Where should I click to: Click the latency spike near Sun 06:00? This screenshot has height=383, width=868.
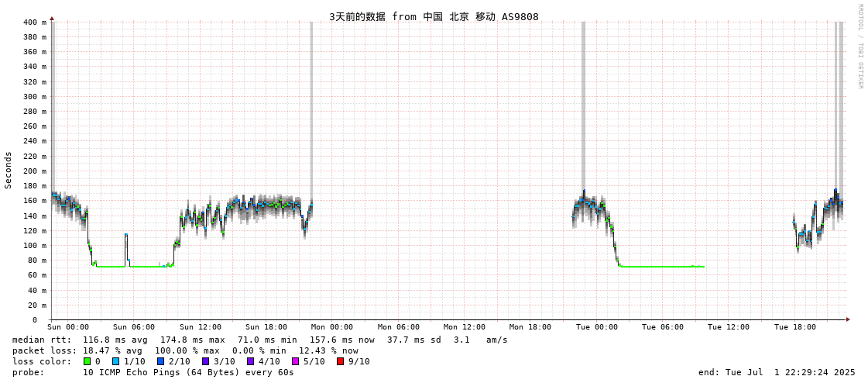(127, 250)
